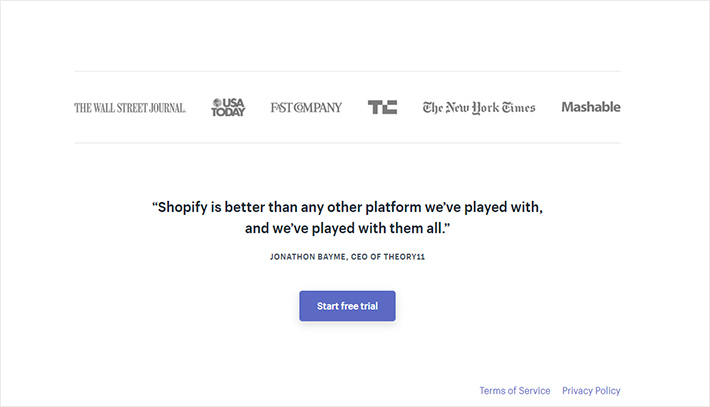Click the word 'platform' in the quote
Image resolution: width=710 pixels, height=407 pixels.
pos(393,207)
